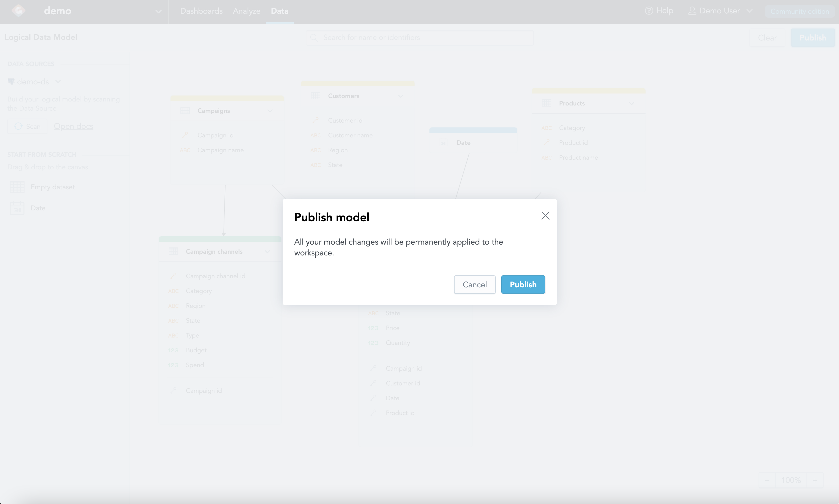
Task: Click the Help question mark icon
Action: 649,11
